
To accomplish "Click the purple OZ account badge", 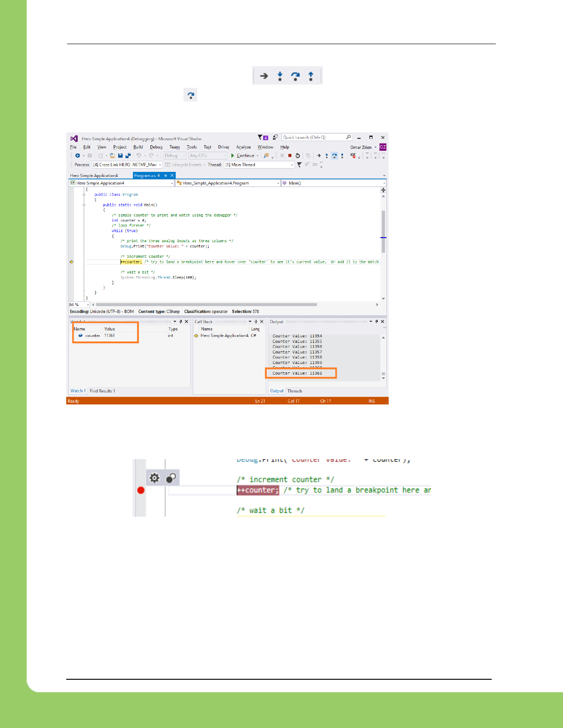I will pos(383,147).
